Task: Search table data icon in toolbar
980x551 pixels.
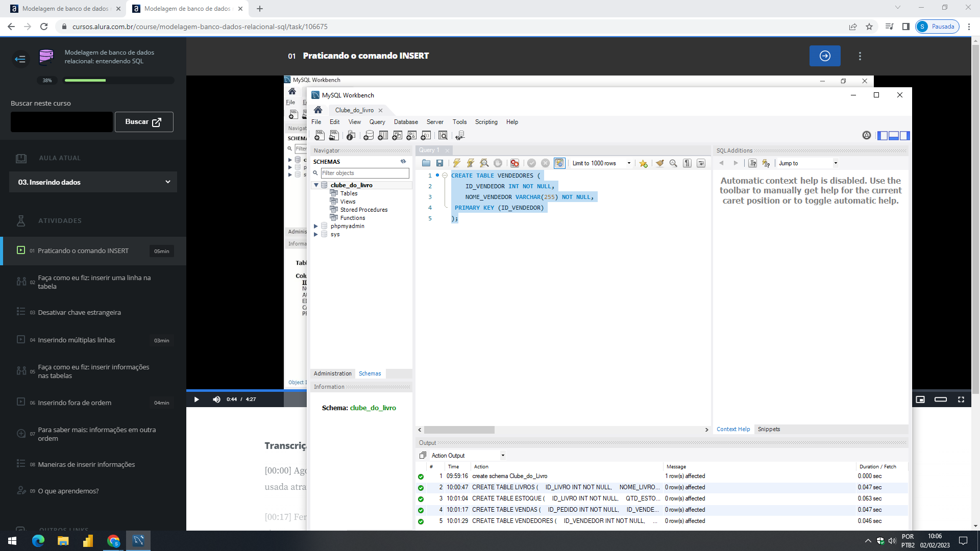Action: click(443, 136)
